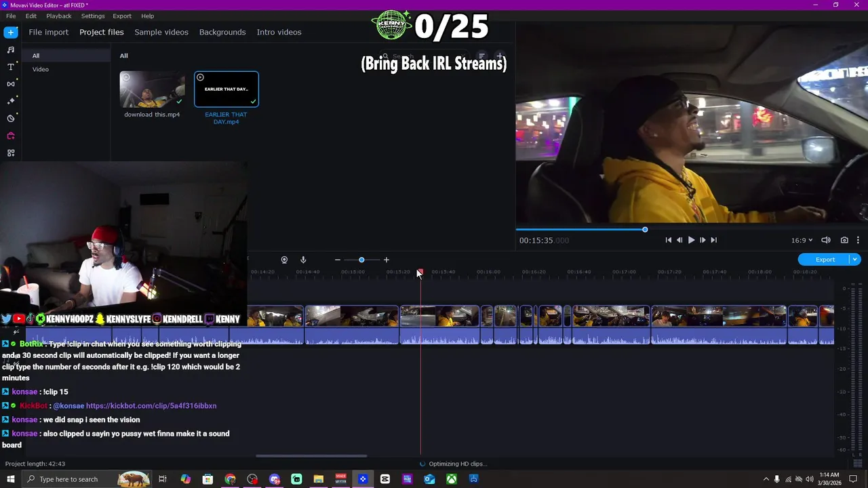Open the Export menu in the menu bar
This screenshot has height=488, width=868.
122,16
